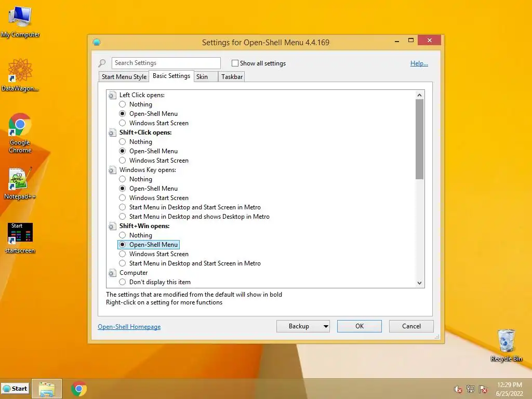The height and width of the screenshot is (399, 532).
Task: Open File Explorer from taskbar
Action: (x=47, y=389)
